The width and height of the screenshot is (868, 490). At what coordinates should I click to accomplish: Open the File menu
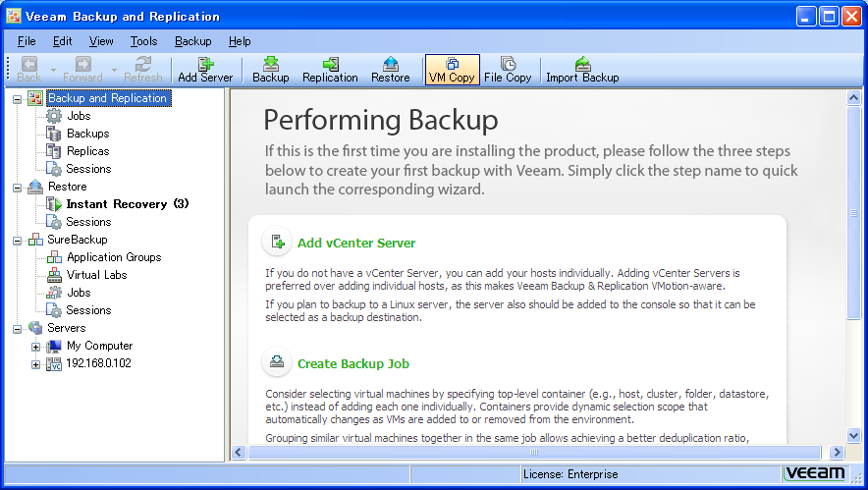pyautogui.click(x=27, y=41)
